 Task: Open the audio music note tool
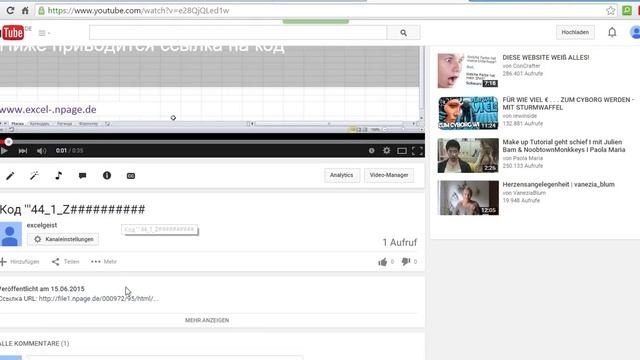[58, 176]
